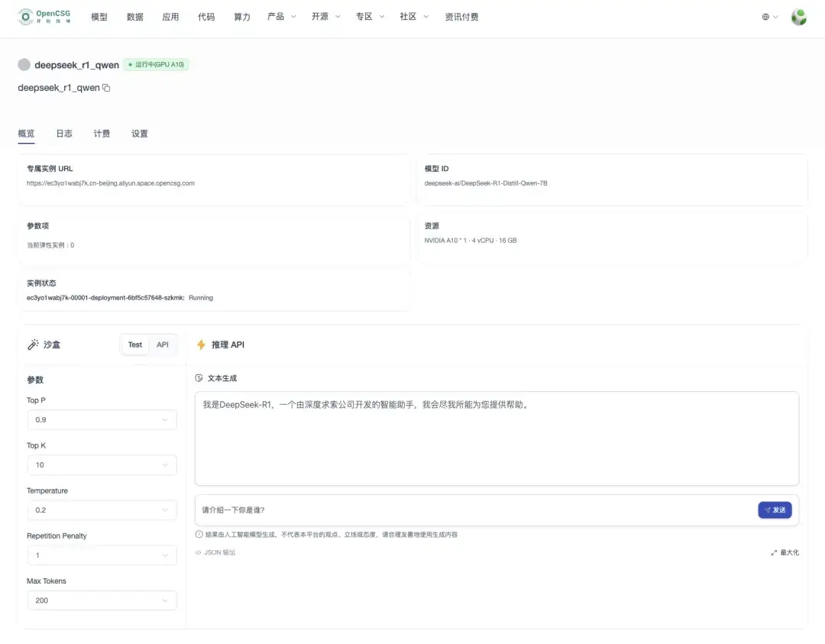Click the Running instance status text
Viewport: 825px width, 644px height.
point(201,298)
